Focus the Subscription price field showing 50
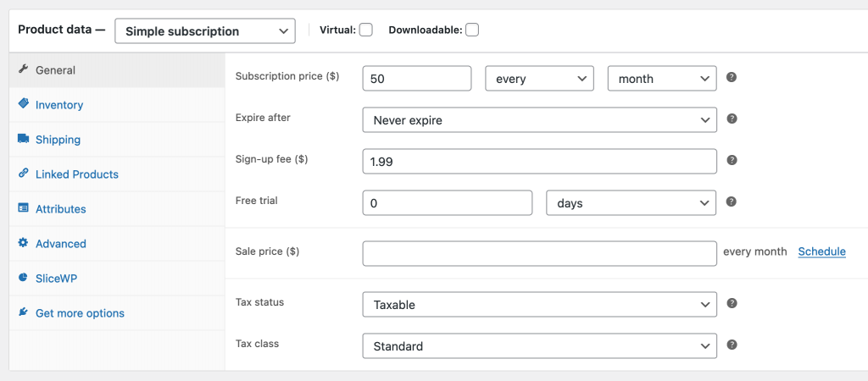The image size is (868, 381). (x=417, y=79)
